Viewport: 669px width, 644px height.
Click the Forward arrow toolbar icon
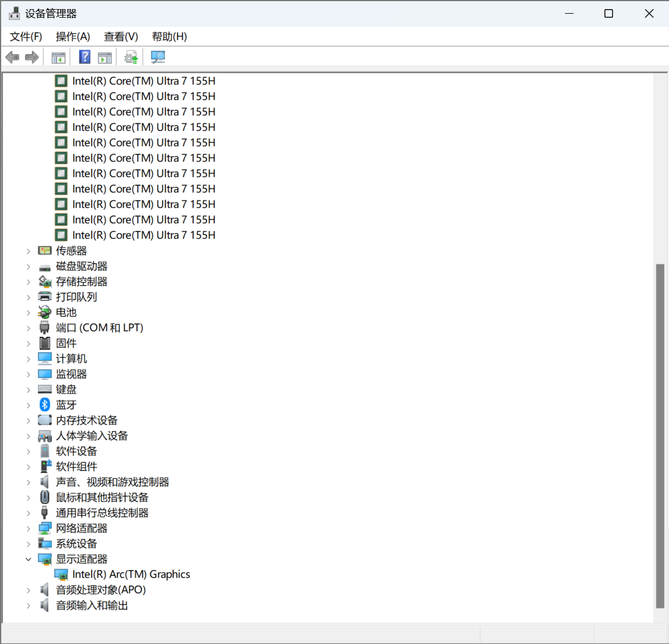tap(32, 57)
